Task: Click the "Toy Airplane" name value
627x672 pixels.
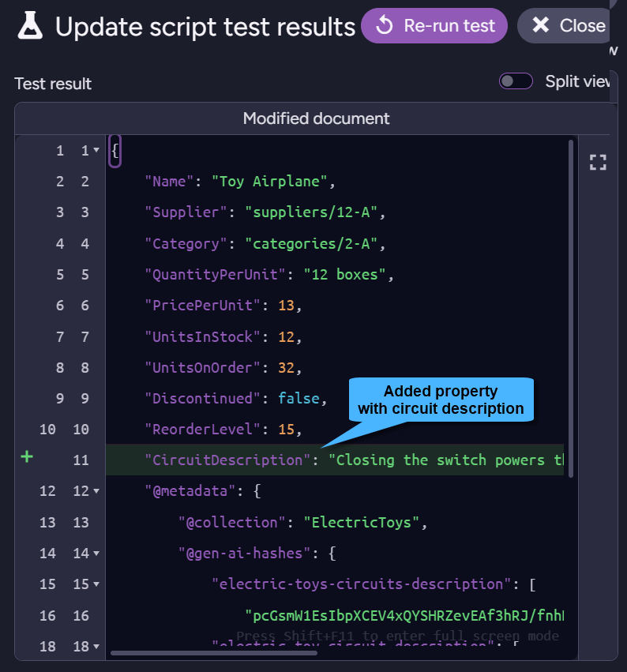Action: pyautogui.click(x=269, y=182)
